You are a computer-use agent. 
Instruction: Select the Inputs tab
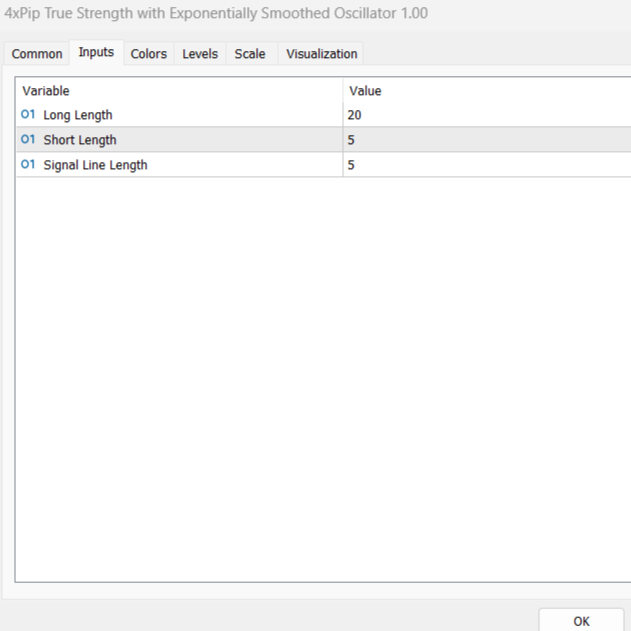tap(96, 53)
